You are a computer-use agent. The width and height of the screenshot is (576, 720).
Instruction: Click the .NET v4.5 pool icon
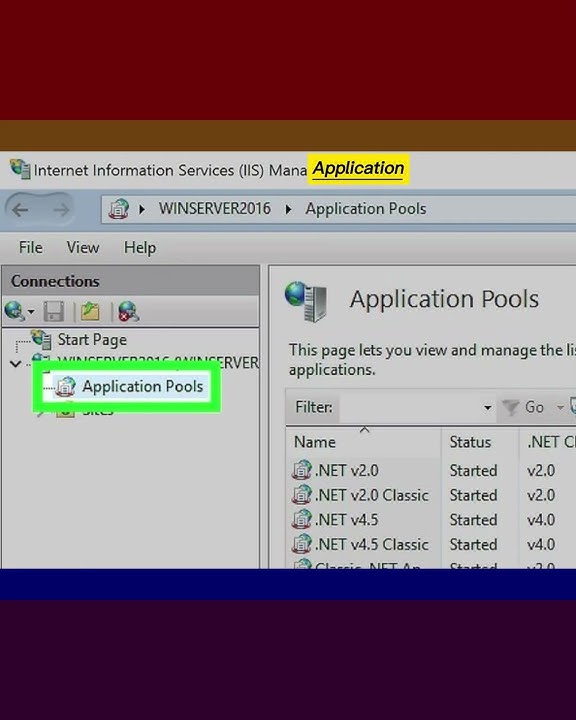point(302,519)
